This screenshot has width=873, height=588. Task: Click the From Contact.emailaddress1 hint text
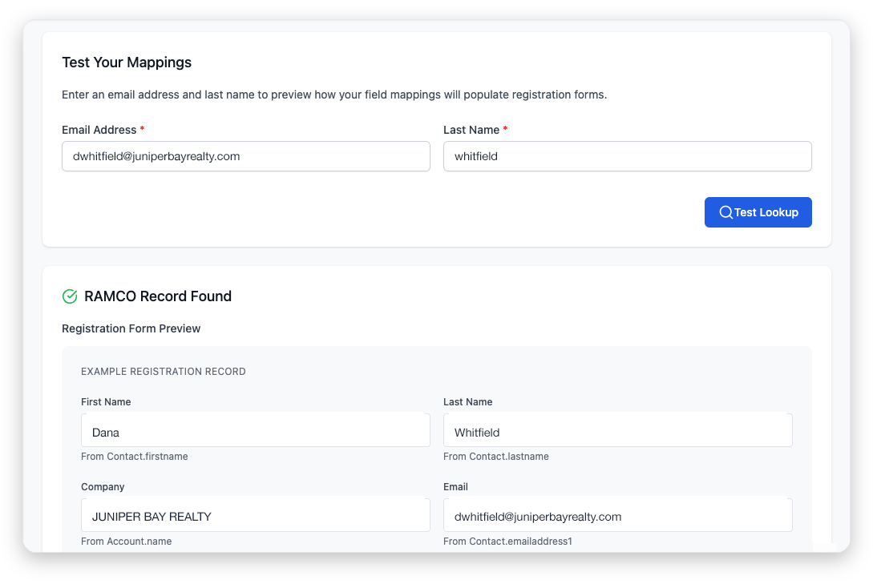coord(507,542)
